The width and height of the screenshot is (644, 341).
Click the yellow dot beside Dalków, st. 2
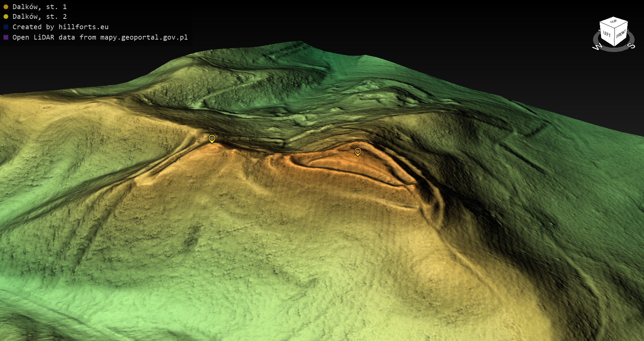pyautogui.click(x=6, y=16)
